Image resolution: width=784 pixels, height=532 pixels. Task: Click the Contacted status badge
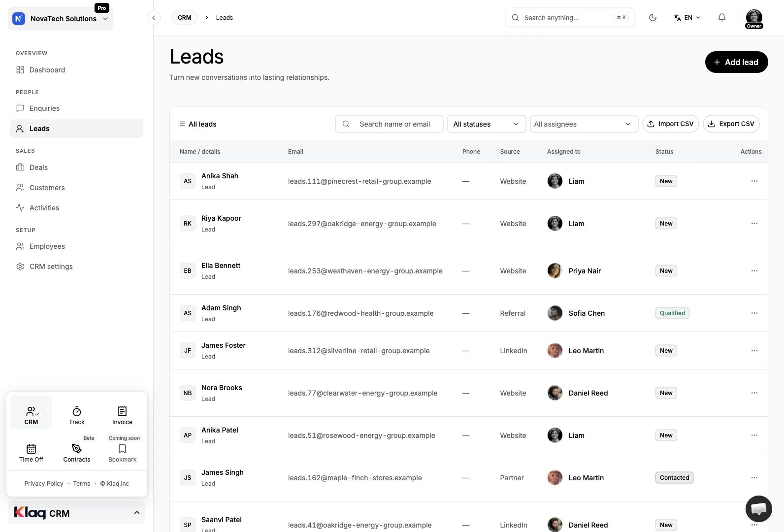[674, 478]
